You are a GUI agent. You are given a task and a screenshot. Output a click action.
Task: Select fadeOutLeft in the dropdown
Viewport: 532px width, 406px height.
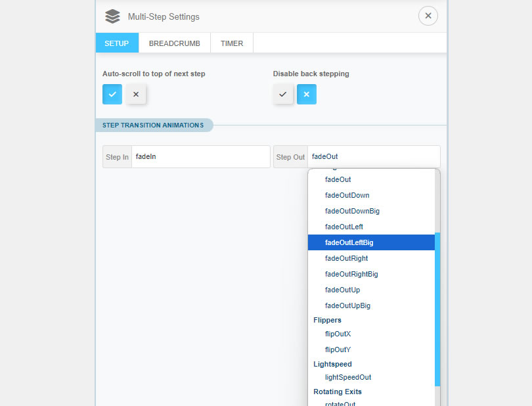click(371, 227)
